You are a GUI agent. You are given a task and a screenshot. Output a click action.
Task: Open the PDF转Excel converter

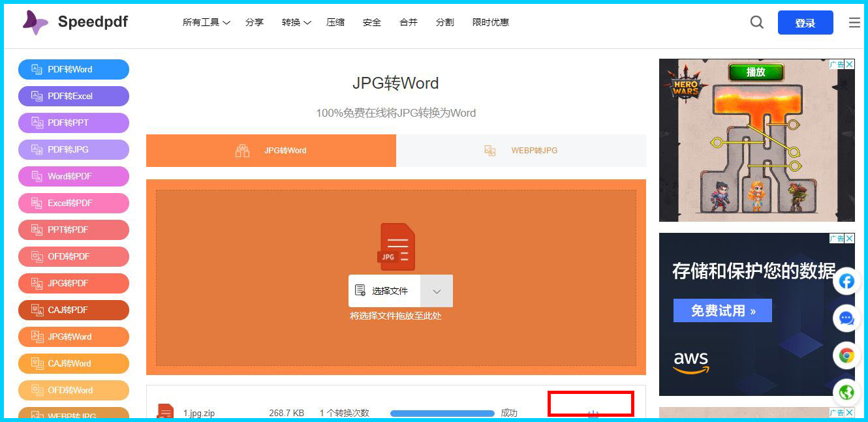click(x=73, y=96)
